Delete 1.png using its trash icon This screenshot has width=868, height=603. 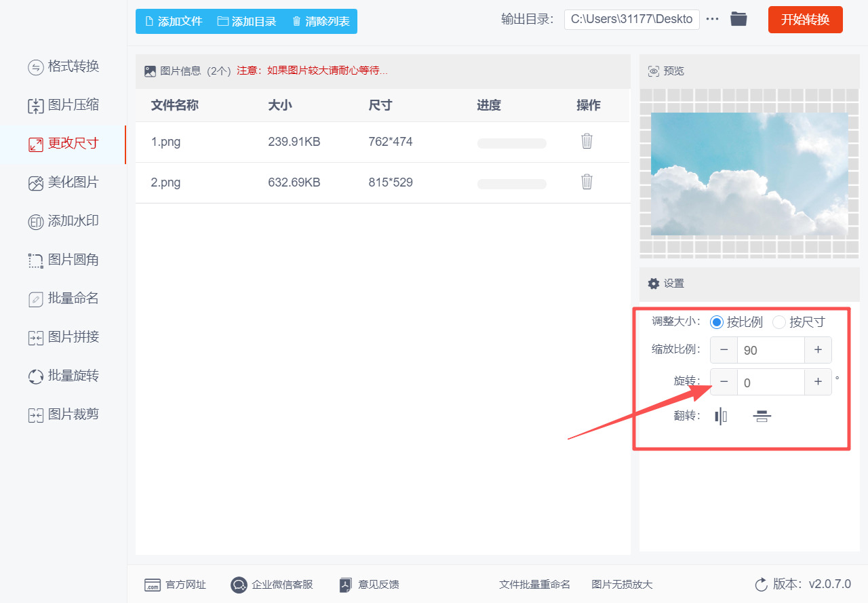click(587, 141)
